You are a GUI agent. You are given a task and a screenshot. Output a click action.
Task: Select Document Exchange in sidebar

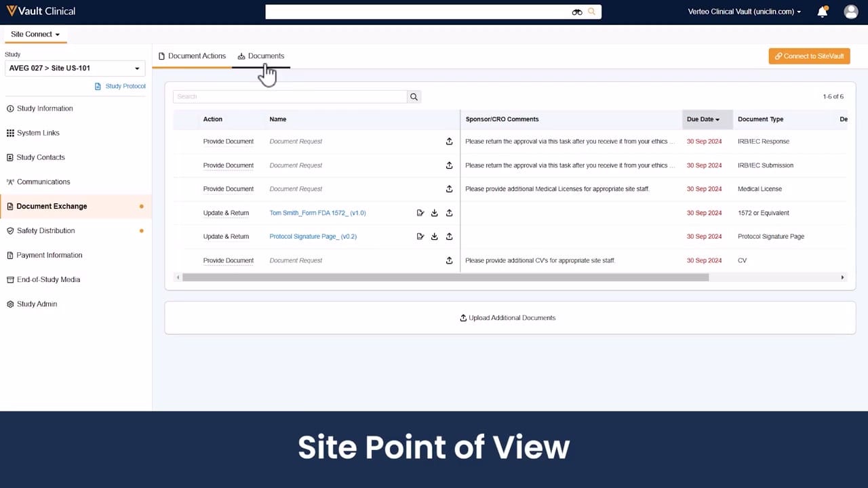tap(76, 206)
